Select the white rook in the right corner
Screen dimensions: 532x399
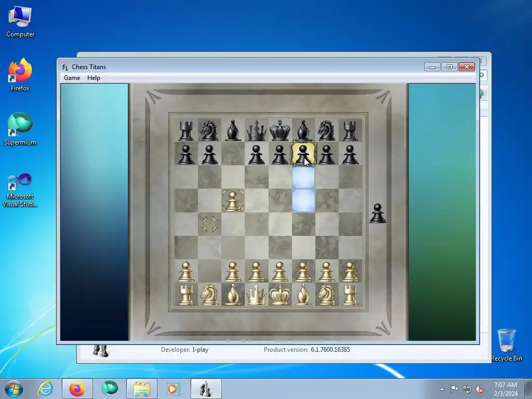[350, 295]
